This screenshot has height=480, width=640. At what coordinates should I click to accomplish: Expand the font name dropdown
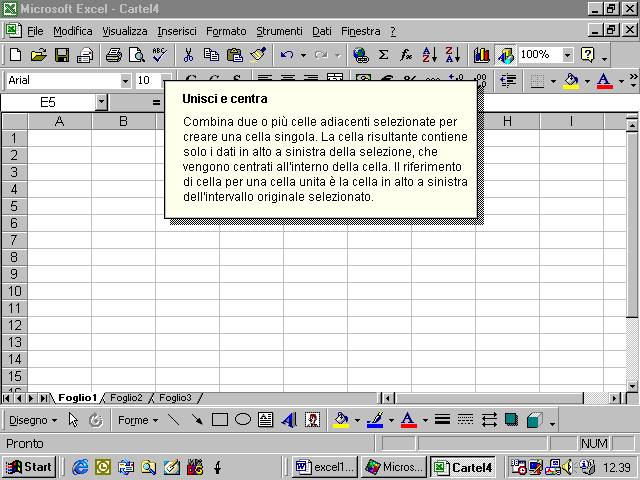point(125,80)
